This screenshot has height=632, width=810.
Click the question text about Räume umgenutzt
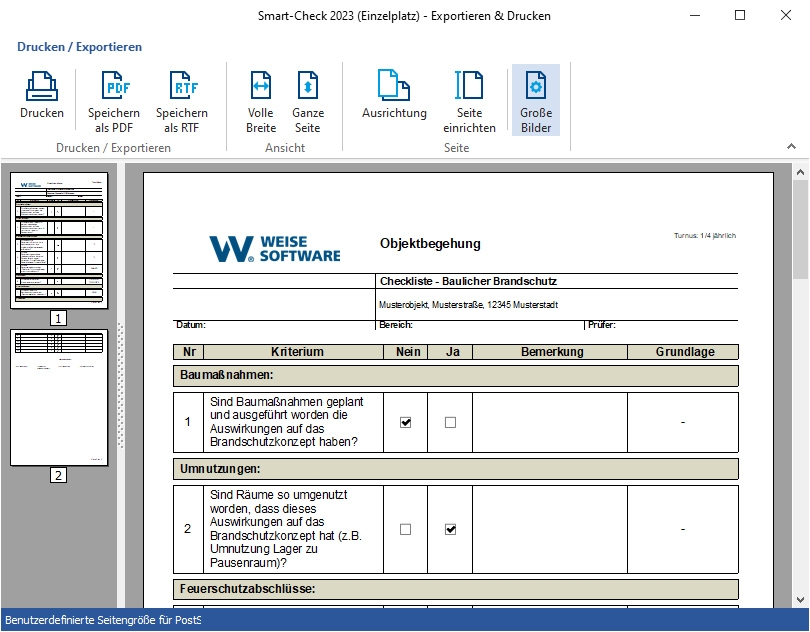[286, 529]
